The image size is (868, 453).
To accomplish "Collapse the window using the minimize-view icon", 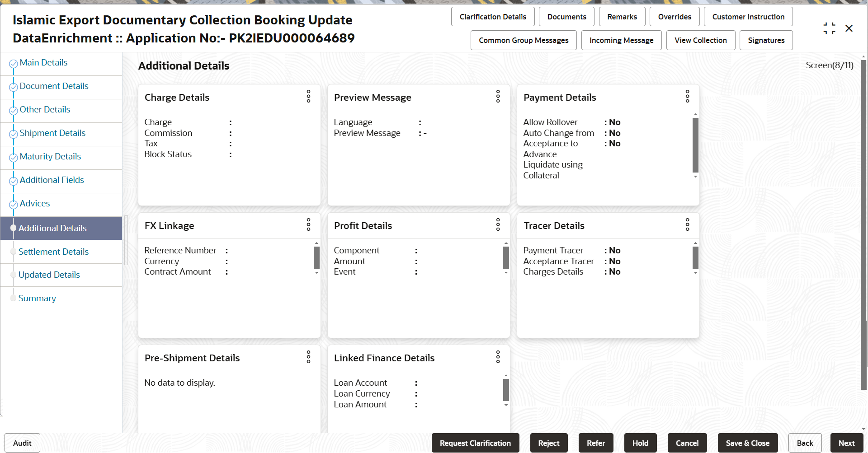I will [x=829, y=28].
